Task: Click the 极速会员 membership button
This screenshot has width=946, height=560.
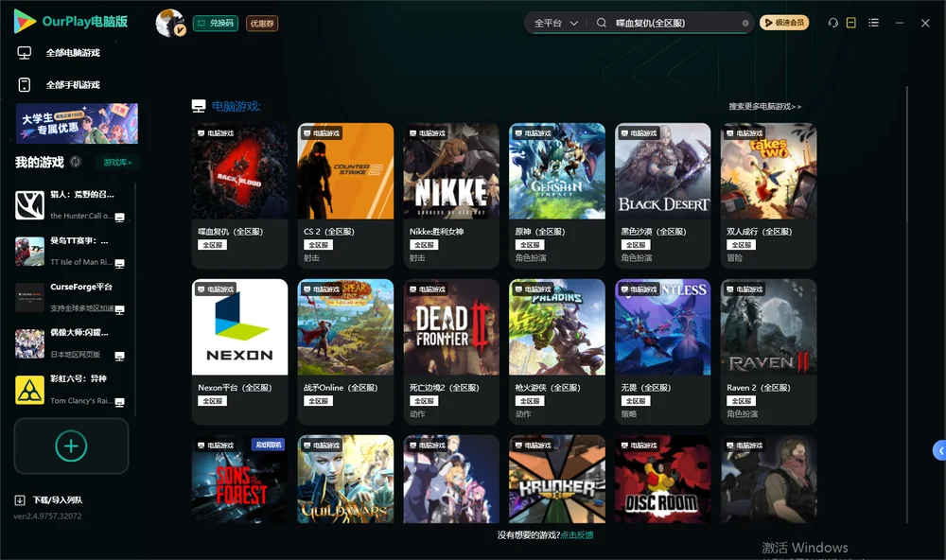Action: tap(784, 23)
